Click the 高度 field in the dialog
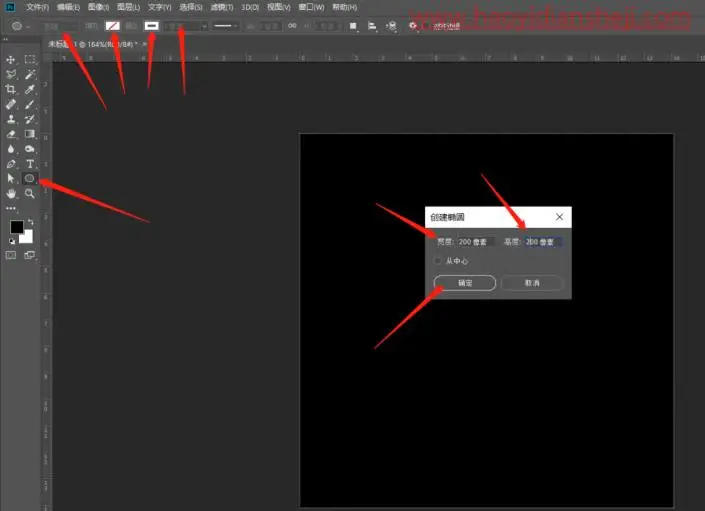 pos(543,242)
